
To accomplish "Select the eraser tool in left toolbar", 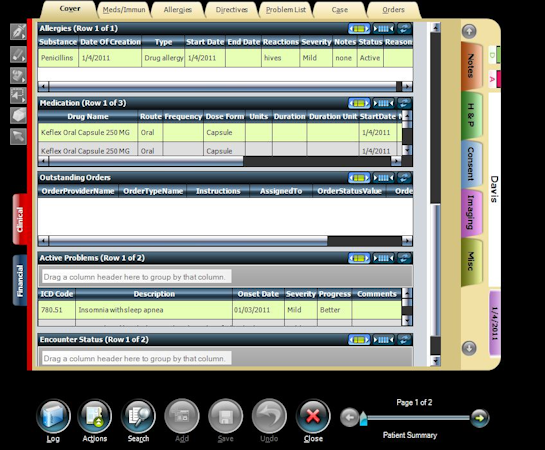I will click(x=18, y=115).
